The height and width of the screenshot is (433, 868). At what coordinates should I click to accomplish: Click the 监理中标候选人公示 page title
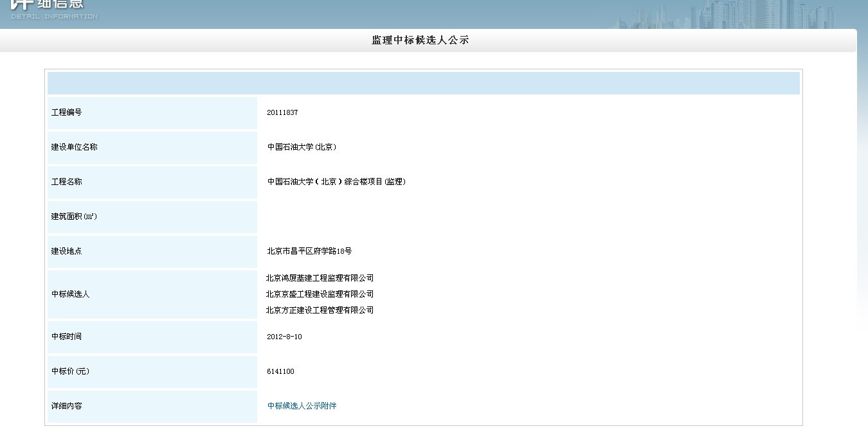tap(420, 40)
